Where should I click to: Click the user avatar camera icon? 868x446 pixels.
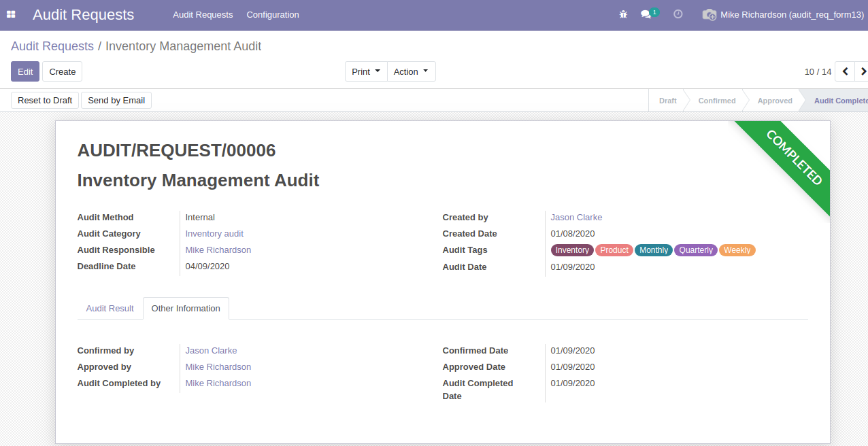[x=709, y=14]
